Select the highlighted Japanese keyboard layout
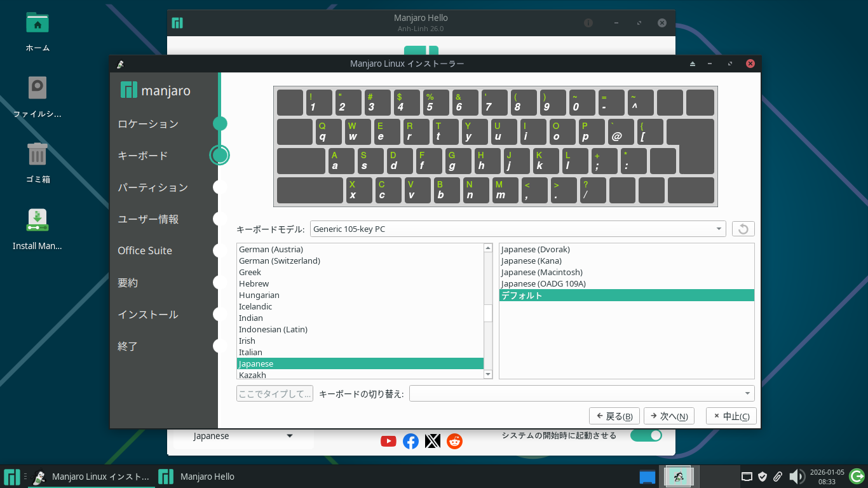The image size is (868, 488). (x=360, y=363)
